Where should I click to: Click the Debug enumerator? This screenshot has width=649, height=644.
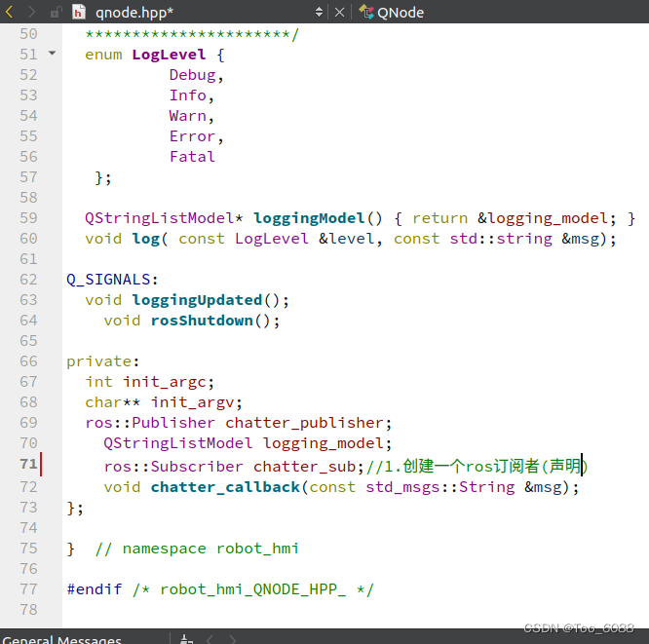[193, 75]
